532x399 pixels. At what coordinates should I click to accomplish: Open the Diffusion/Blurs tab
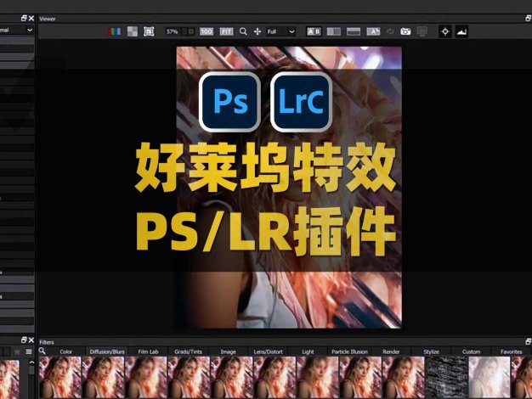(107, 351)
